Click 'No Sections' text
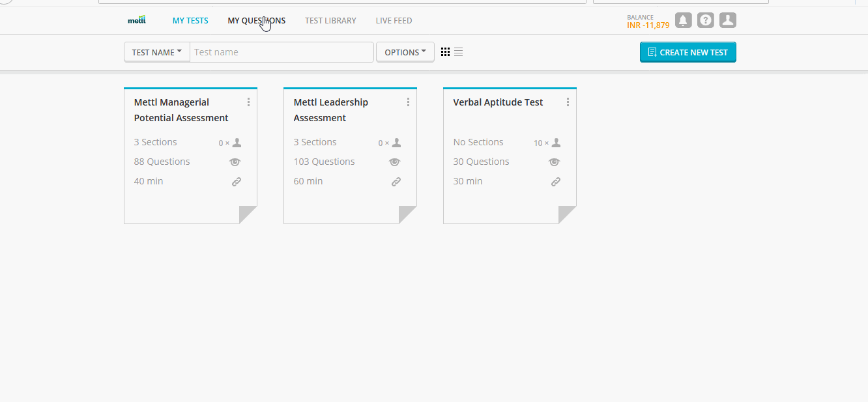 478,142
